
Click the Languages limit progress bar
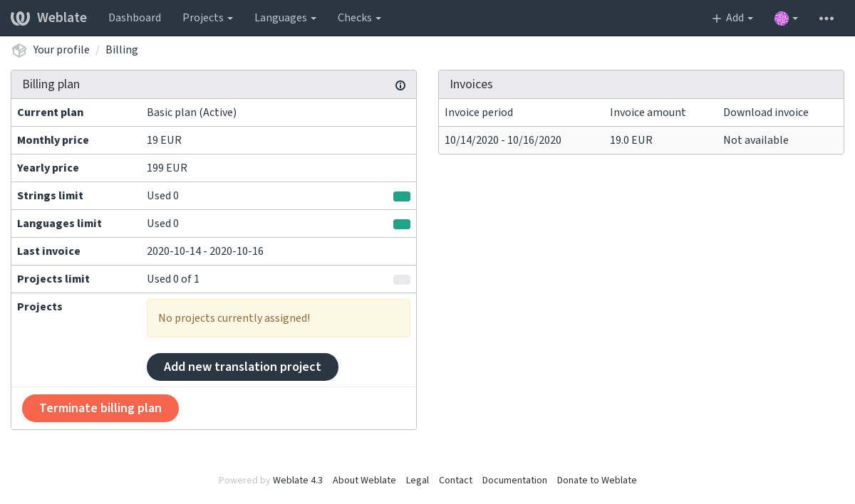pos(402,224)
